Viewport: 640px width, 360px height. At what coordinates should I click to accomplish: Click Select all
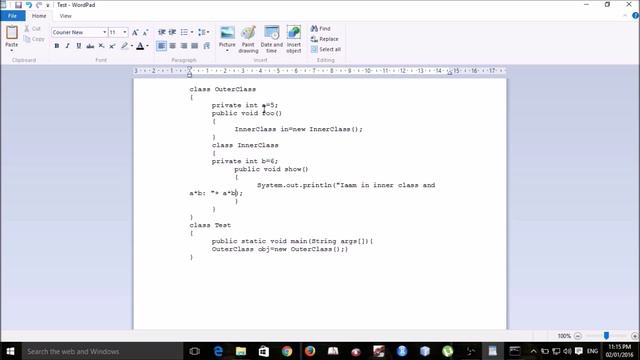click(x=326, y=49)
